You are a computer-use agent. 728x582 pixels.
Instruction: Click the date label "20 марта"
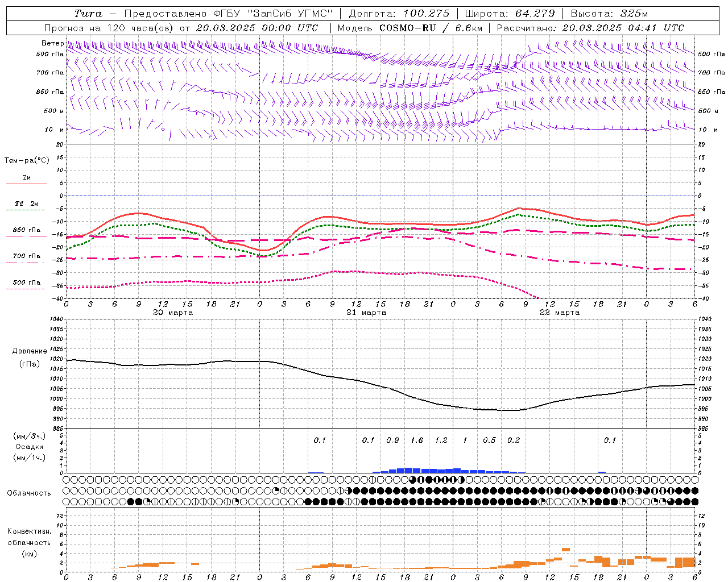pos(173,312)
